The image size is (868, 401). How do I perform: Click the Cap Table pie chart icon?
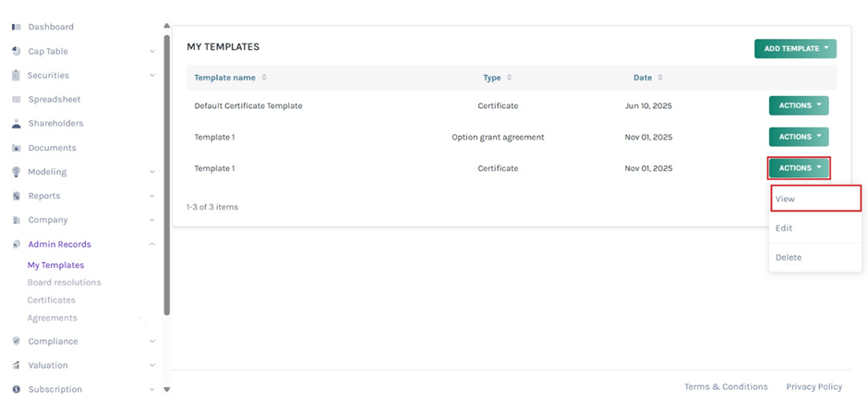16,51
